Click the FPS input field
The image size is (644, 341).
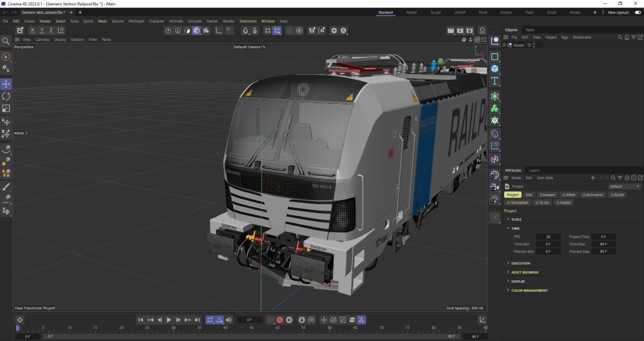pos(548,237)
